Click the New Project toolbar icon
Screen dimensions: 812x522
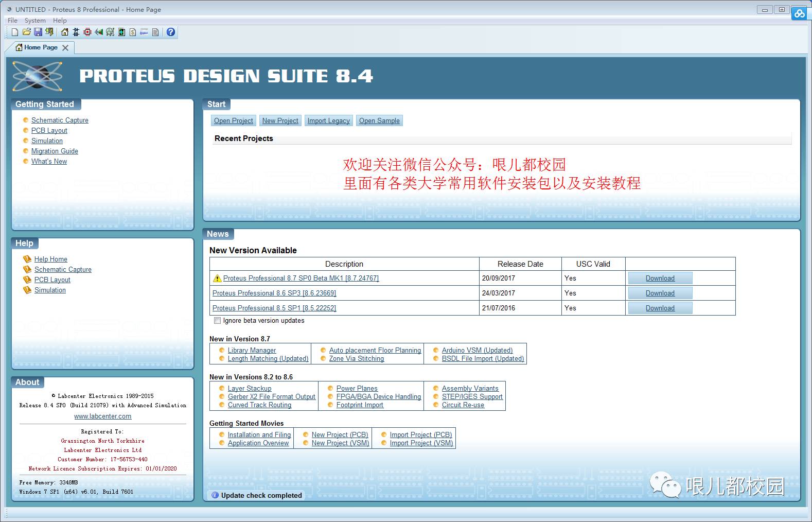15,32
